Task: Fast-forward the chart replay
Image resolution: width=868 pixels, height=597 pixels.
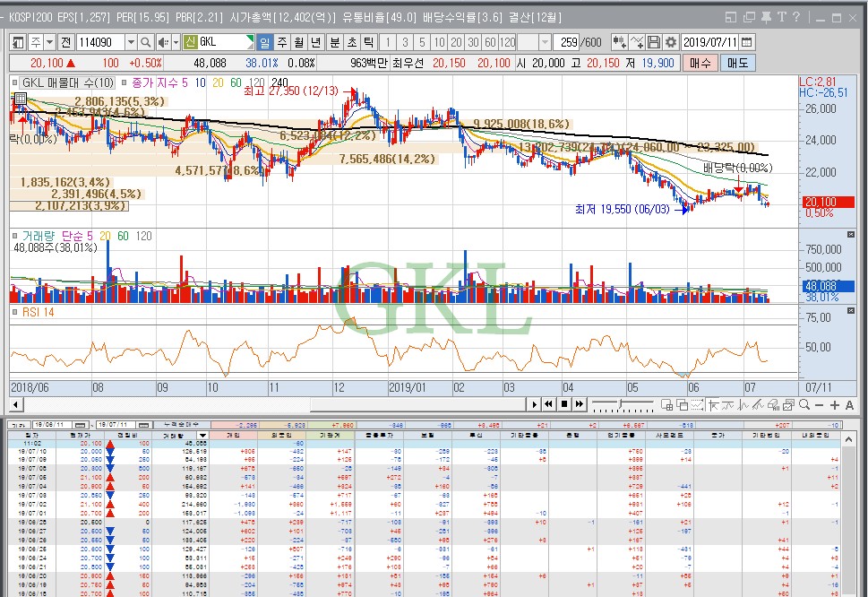Action: [579, 404]
